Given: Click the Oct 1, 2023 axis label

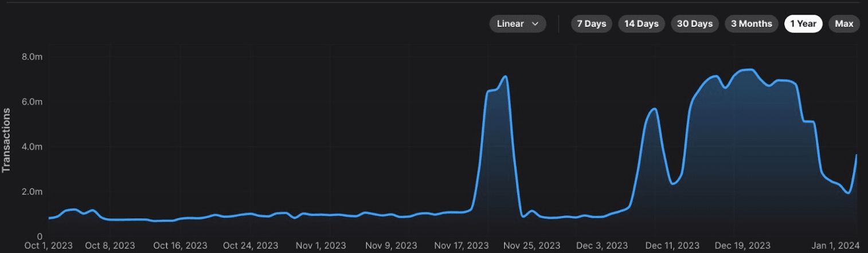Looking at the screenshot, I should (49, 246).
